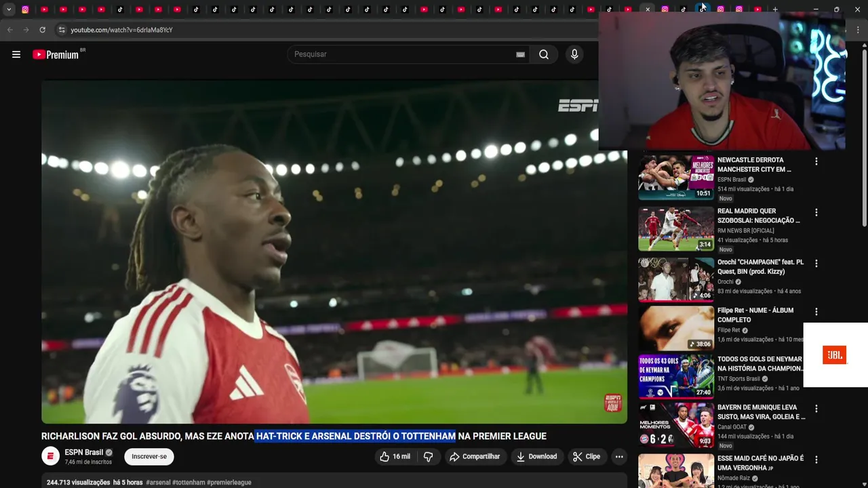Open more actions ellipsis below video
Viewport: 868px width, 488px height.
pos(619,457)
